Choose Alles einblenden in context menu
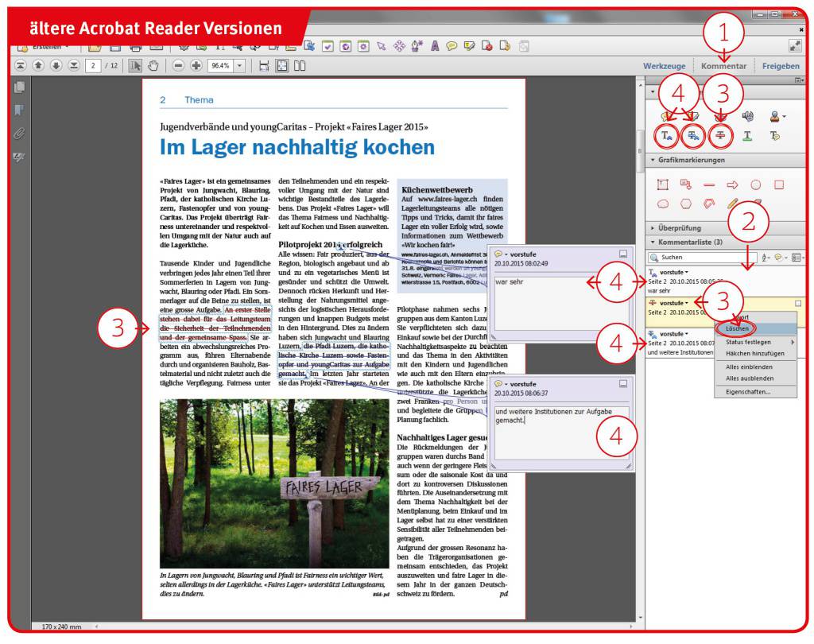814x644 pixels. click(x=755, y=367)
